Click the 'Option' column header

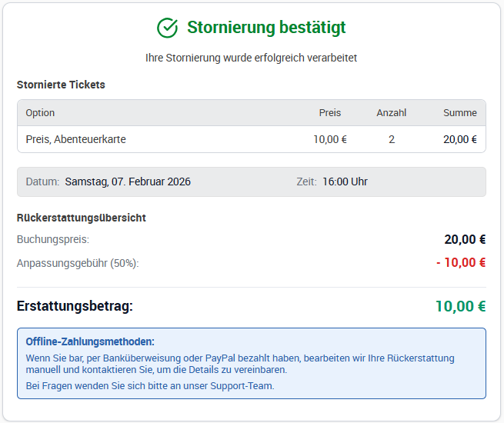[x=40, y=113]
